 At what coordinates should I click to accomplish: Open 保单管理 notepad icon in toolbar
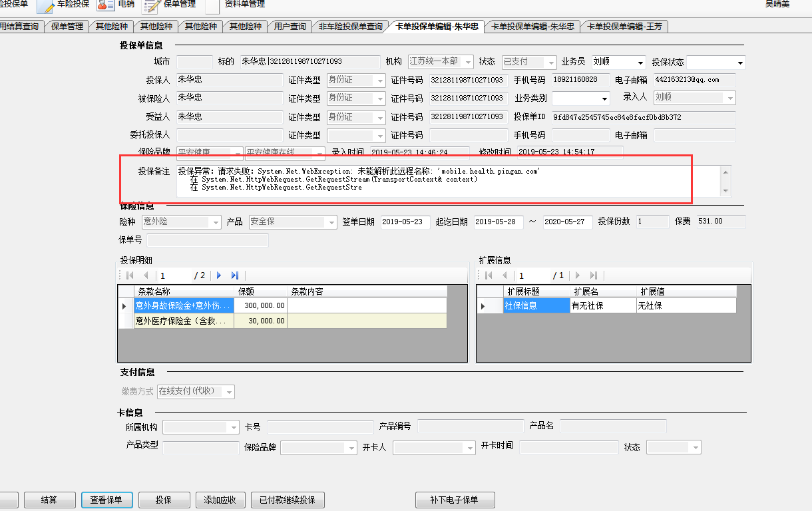(151, 5)
